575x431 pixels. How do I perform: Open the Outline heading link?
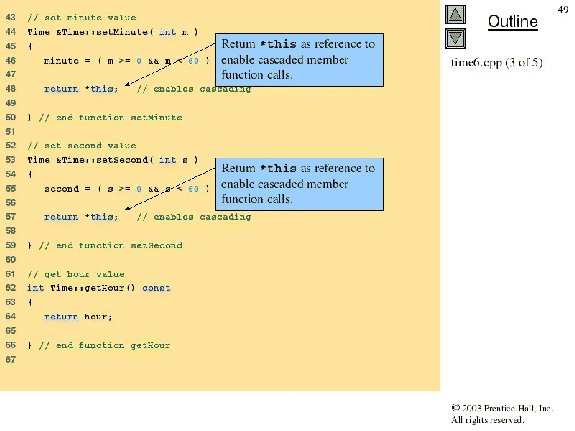[x=513, y=22]
